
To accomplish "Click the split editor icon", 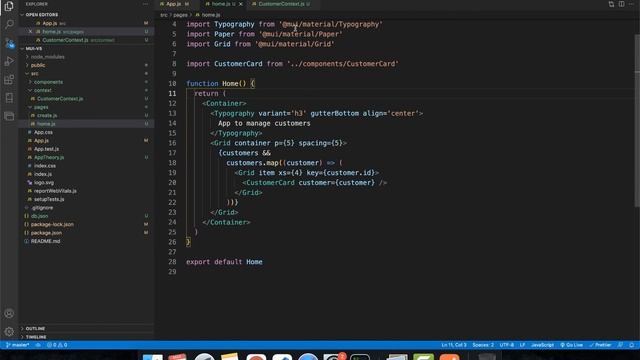I will click(621, 4).
